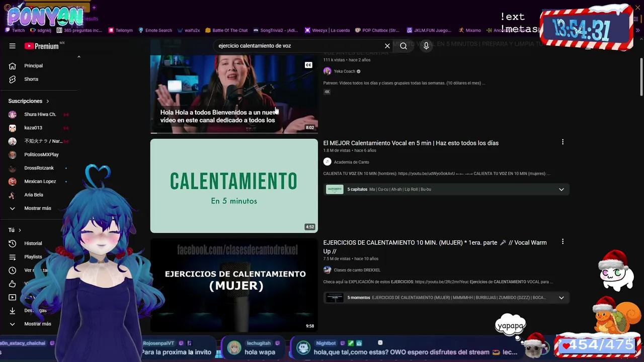
Task: Click the Ver más tarde clock icon
Action: (13, 270)
